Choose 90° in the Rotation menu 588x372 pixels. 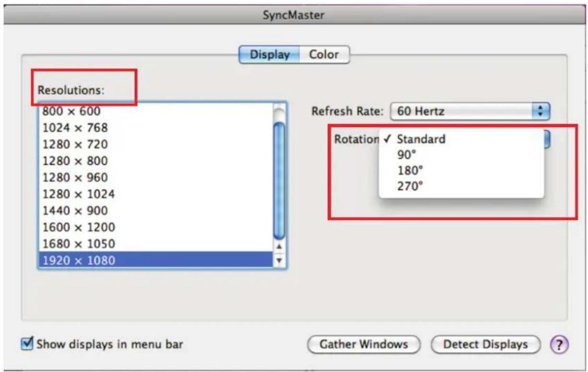tap(461, 155)
